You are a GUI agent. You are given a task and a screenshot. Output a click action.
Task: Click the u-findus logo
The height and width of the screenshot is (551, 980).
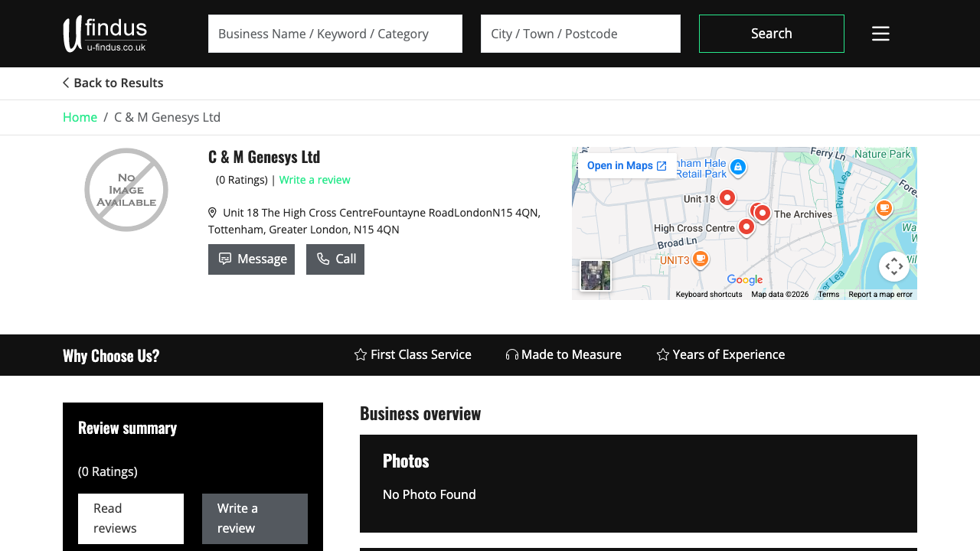click(x=105, y=33)
